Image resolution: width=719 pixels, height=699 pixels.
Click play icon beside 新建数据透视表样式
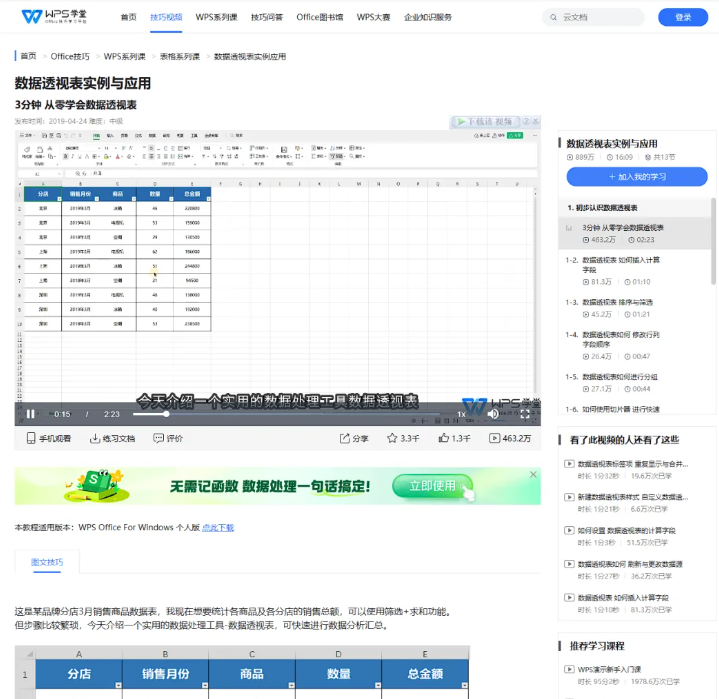point(569,497)
